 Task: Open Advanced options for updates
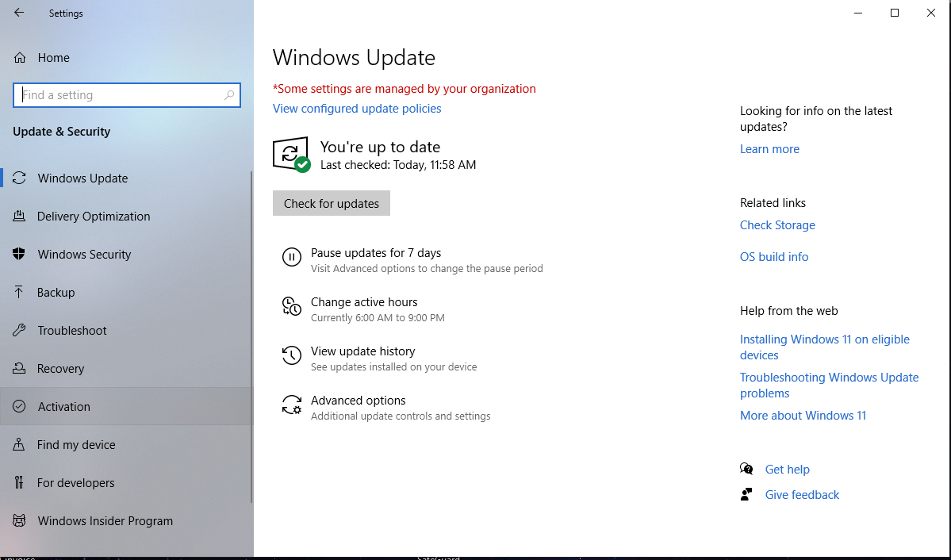coord(386,408)
